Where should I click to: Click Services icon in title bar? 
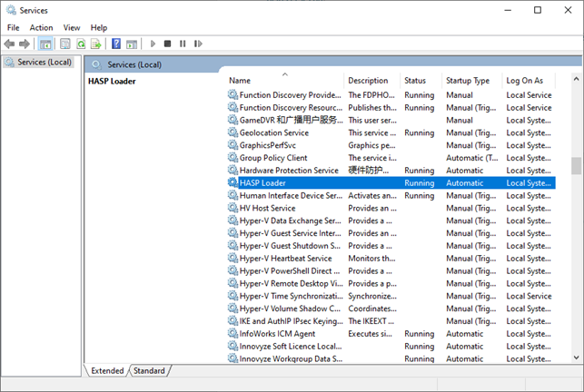point(11,10)
